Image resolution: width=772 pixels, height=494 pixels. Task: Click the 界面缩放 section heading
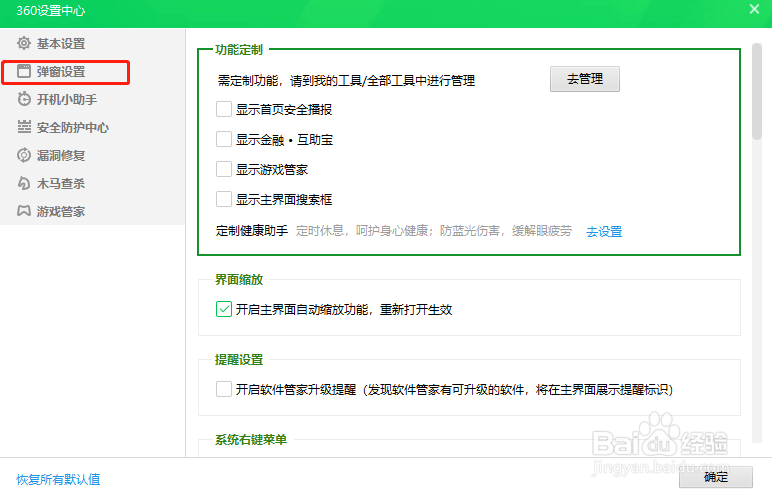coord(239,280)
